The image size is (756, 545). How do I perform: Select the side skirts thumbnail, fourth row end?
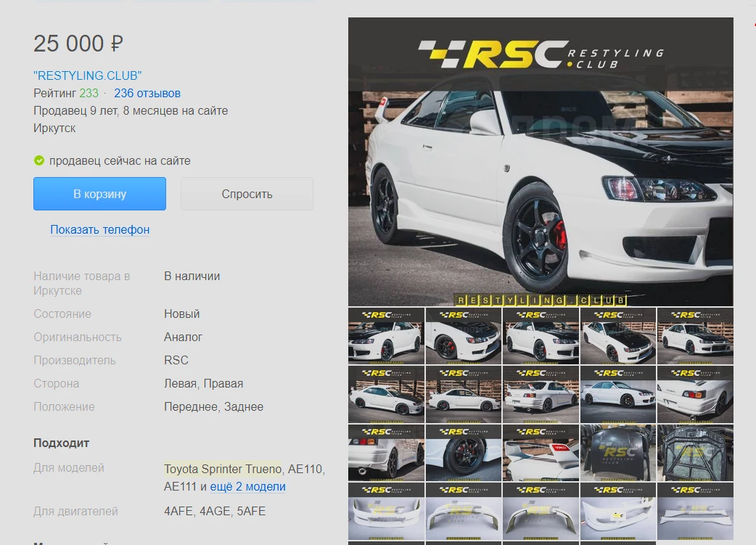tap(695, 511)
